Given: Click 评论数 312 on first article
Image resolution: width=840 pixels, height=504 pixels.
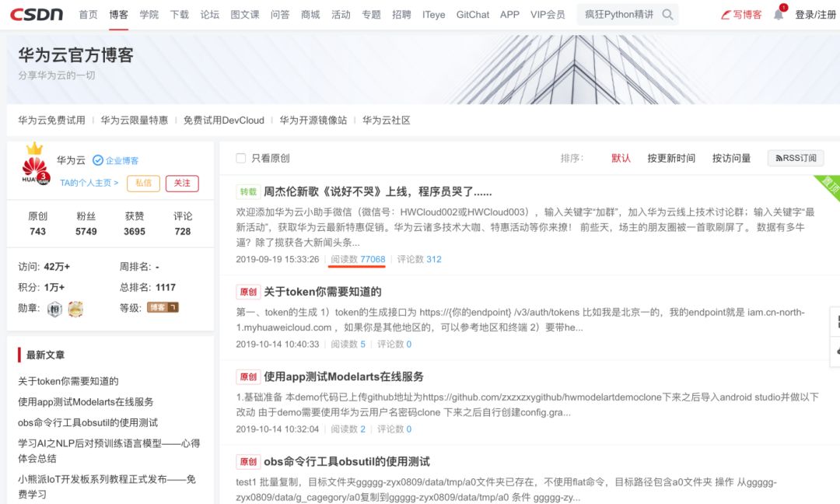Looking at the screenshot, I should click(x=419, y=259).
